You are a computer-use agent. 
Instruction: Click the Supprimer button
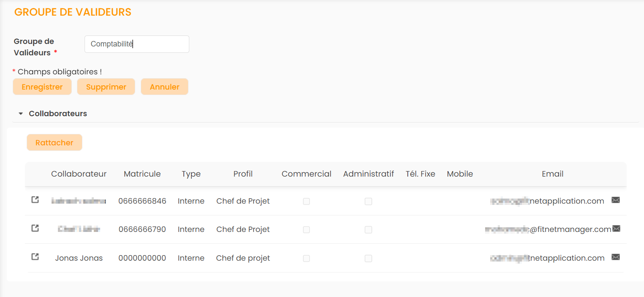point(106,87)
